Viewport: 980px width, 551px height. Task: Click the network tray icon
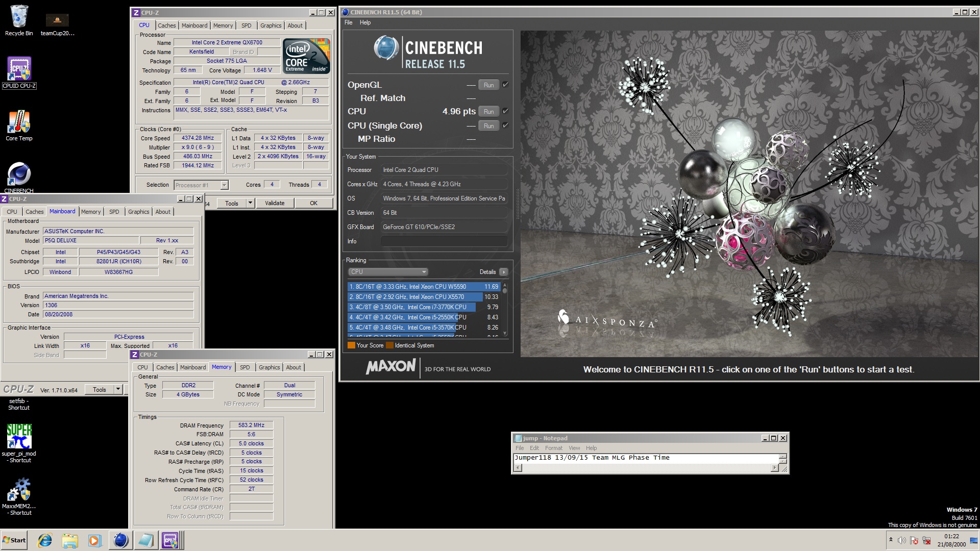(926, 540)
